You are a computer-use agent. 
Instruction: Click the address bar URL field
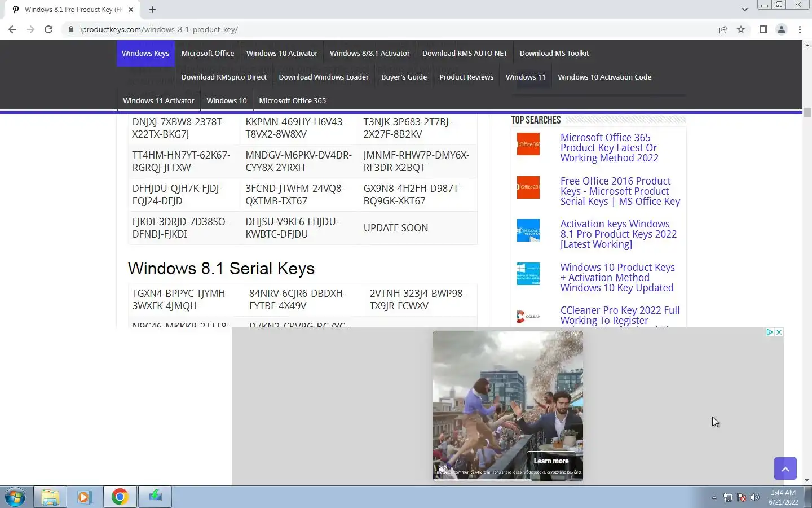[389, 29]
